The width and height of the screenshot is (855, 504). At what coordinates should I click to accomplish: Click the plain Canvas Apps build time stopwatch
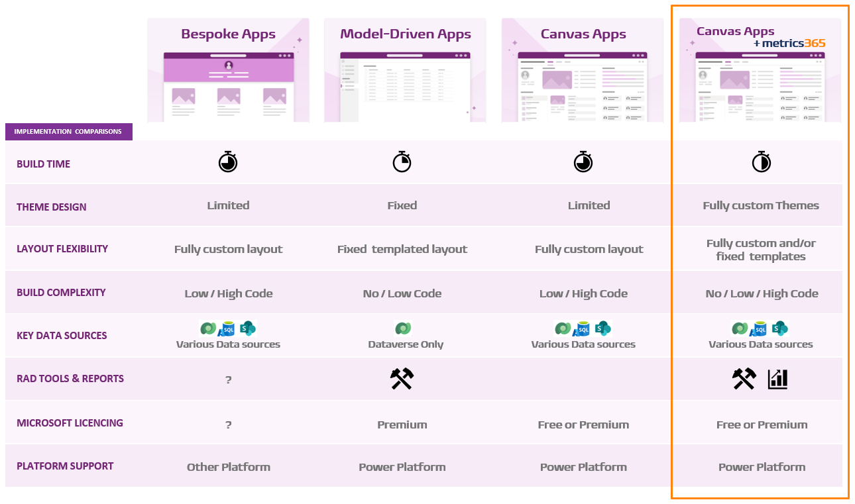click(x=583, y=162)
